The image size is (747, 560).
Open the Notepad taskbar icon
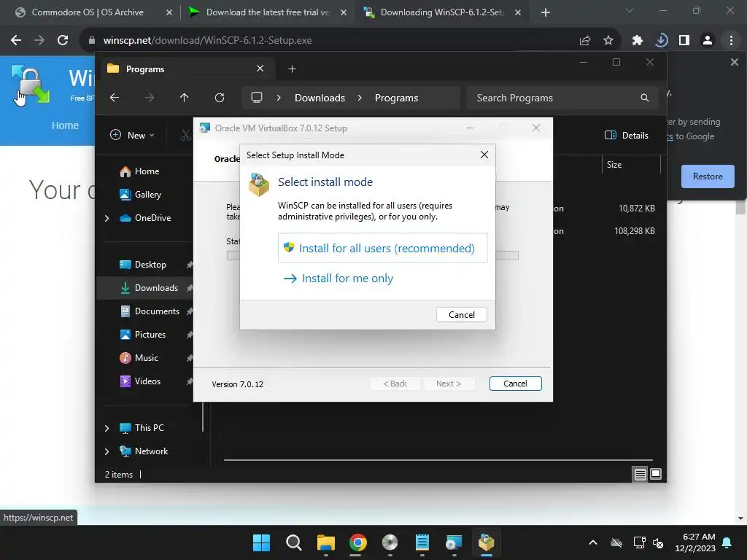pyautogui.click(x=422, y=542)
